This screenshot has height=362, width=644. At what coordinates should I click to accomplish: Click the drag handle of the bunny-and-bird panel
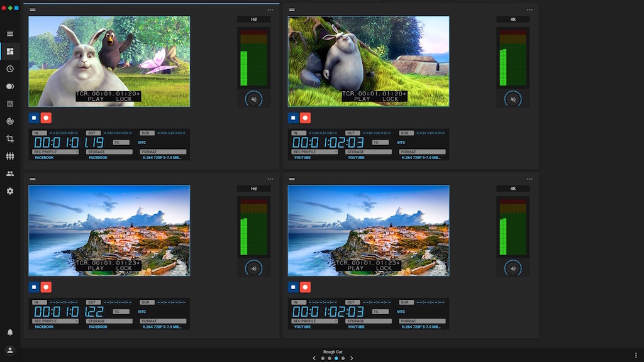click(33, 10)
